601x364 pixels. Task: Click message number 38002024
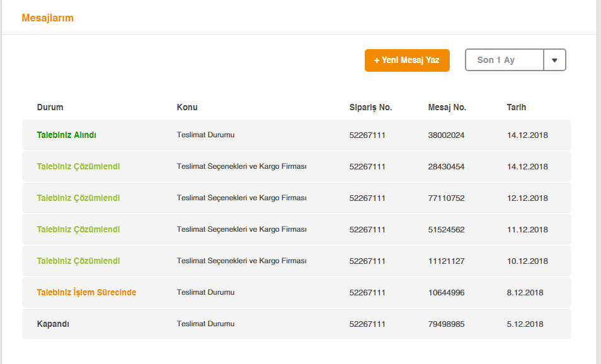446,135
